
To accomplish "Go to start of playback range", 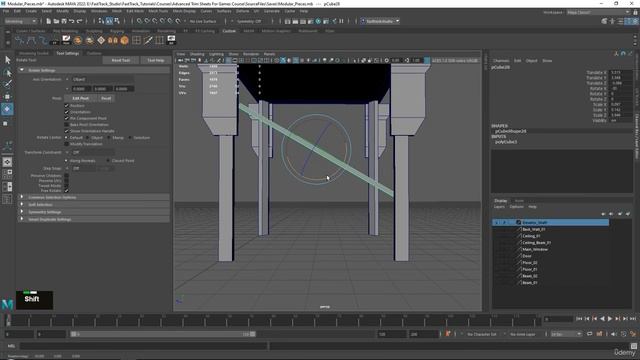I will coord(579,319).
